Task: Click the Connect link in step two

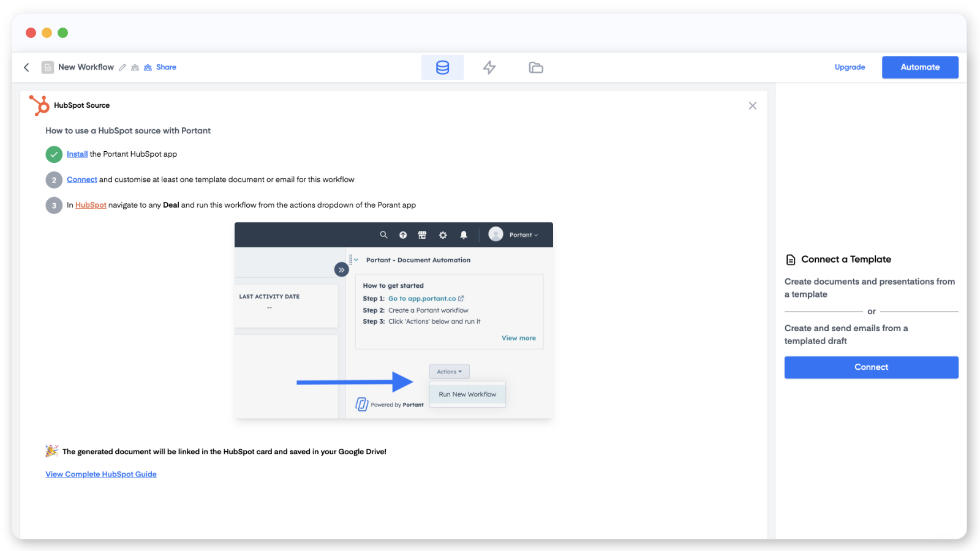Action: pos(82,179)
